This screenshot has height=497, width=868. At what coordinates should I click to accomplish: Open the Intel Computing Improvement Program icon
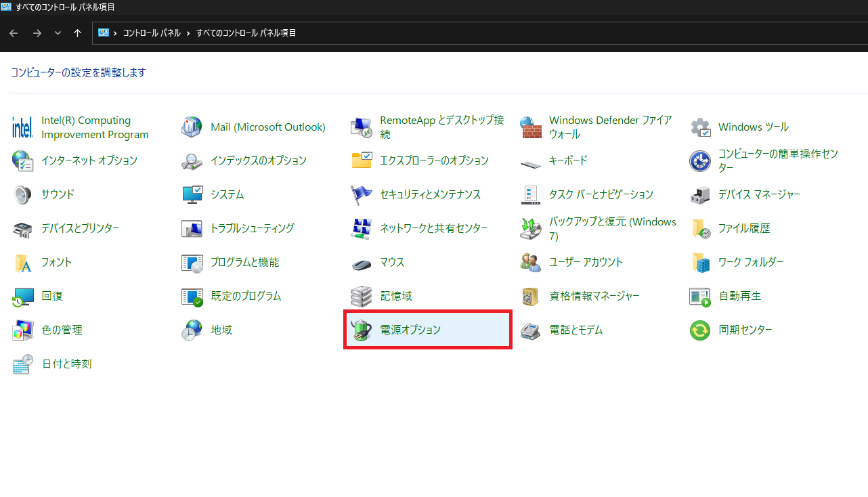pyautogui.click(x=23, y=127)
